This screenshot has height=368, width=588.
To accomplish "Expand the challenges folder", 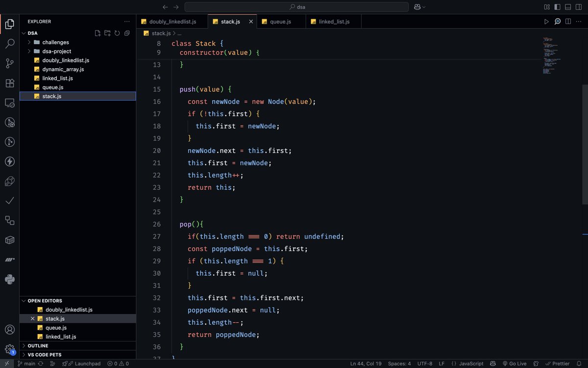I will pyautogui.click(x=78, y=42).
